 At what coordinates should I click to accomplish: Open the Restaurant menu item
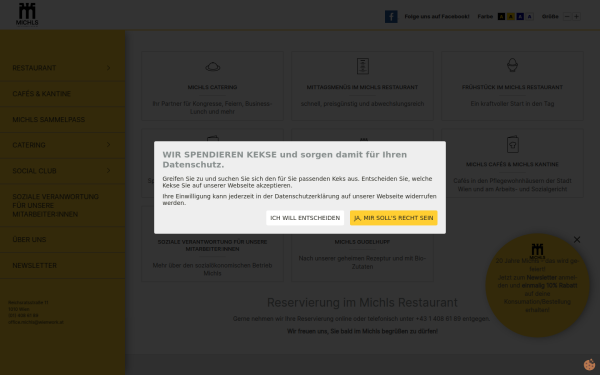34,68
